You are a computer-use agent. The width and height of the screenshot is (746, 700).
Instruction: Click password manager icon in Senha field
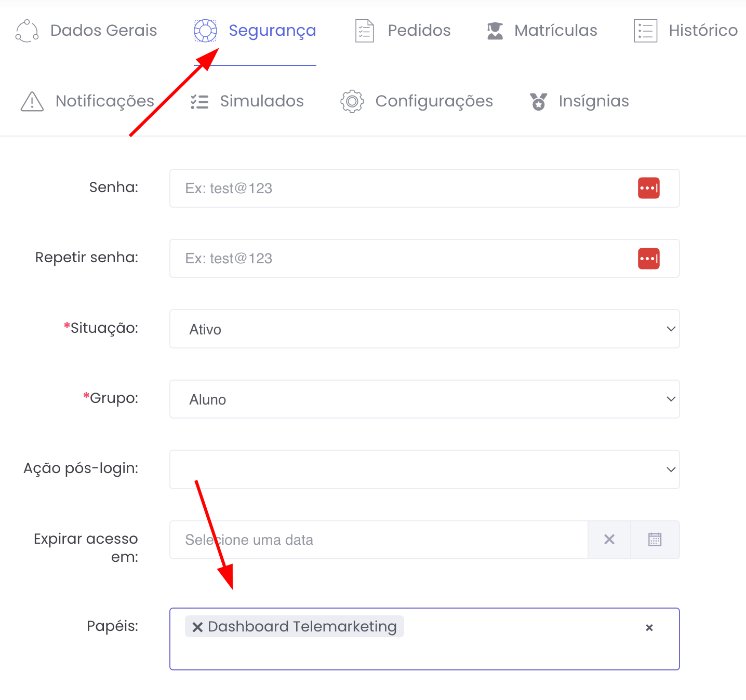648,188
